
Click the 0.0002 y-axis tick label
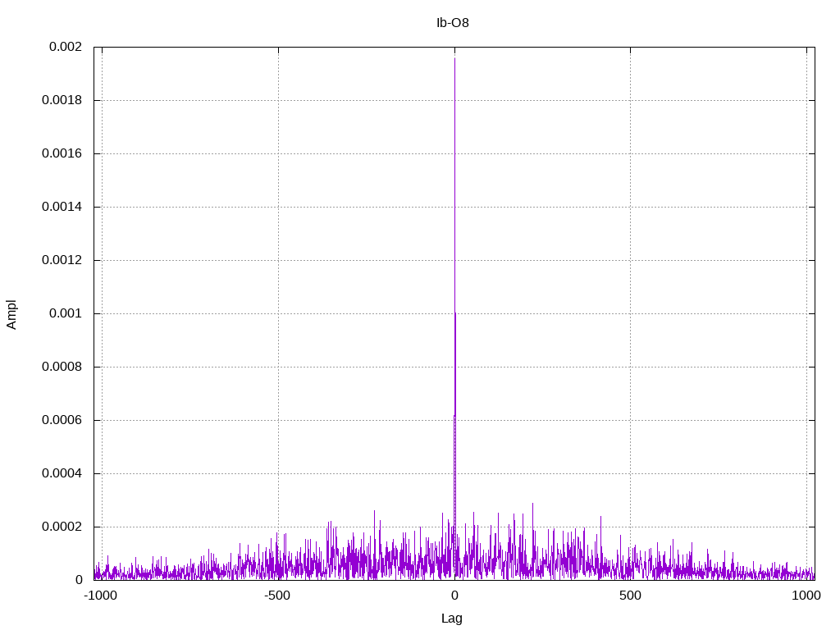coord(62,527)
